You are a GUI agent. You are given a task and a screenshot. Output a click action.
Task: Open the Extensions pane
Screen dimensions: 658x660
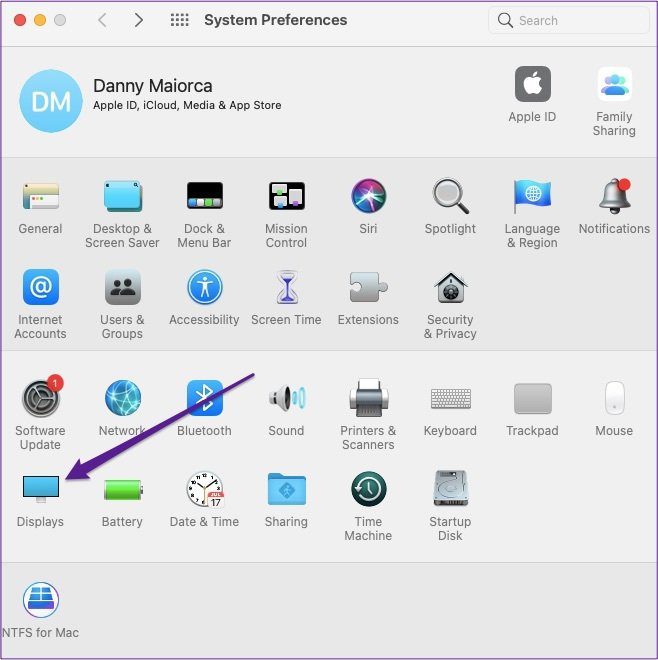(x=368, y=287)
